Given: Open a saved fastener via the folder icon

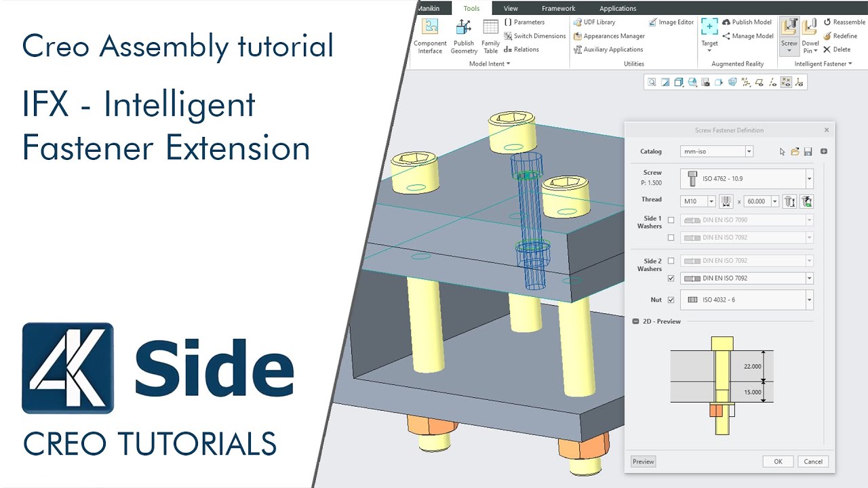Looking at the screenshot, I should (x=795, y=152).
